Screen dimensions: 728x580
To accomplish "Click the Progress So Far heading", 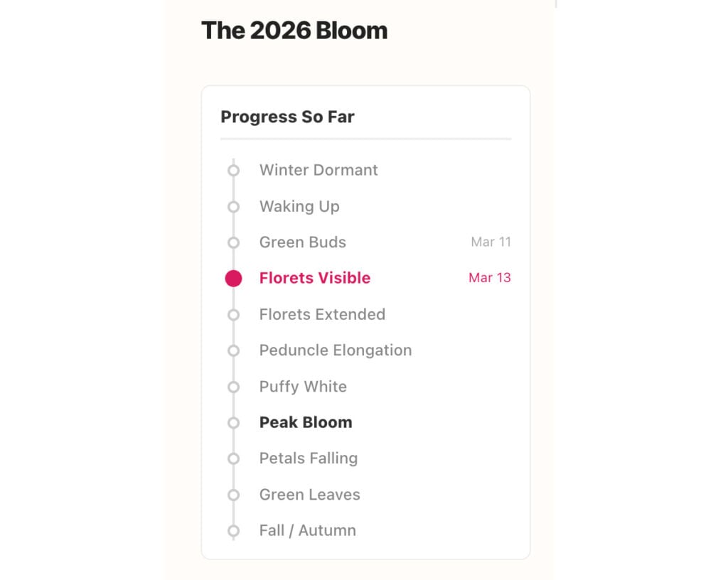I will point(289,117).
